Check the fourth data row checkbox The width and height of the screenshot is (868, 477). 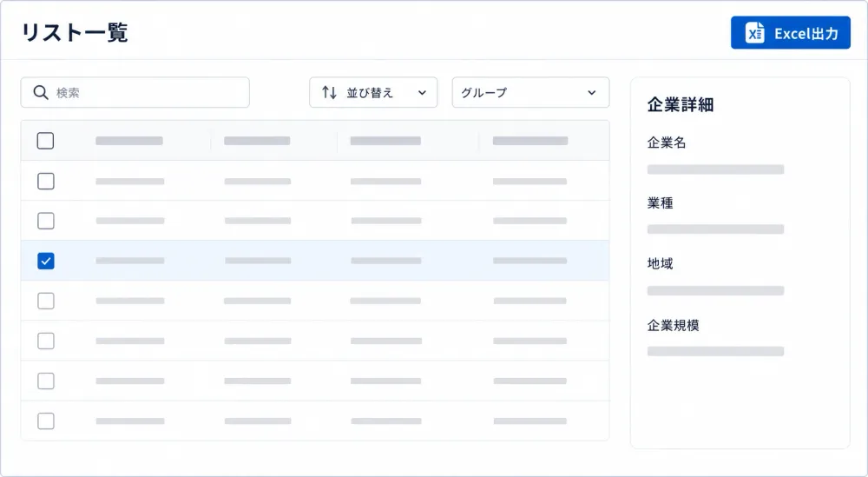point(45,301)
